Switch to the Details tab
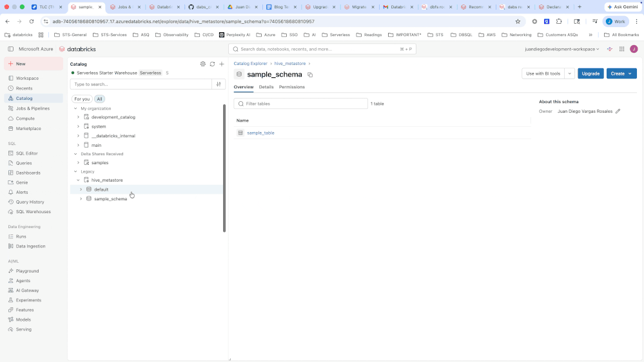The width and height of the screenshot is (644, 362). [x=266, y=87]
